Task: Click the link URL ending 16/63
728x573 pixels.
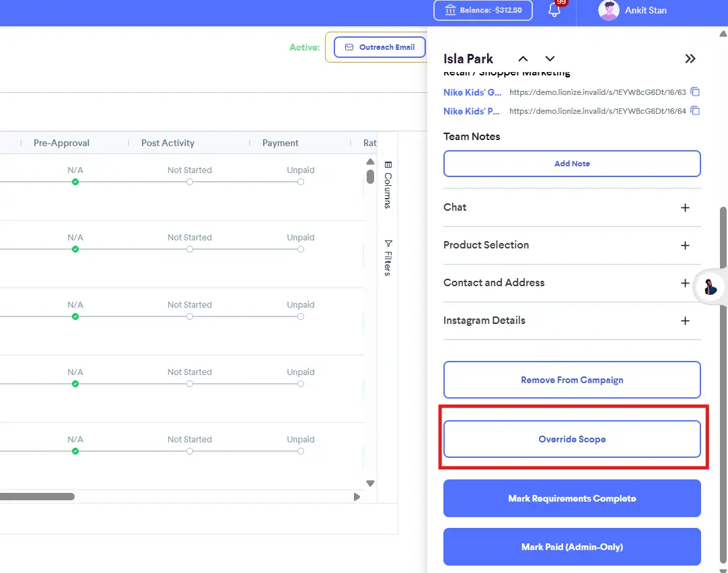Action: (x=597, y=92)
